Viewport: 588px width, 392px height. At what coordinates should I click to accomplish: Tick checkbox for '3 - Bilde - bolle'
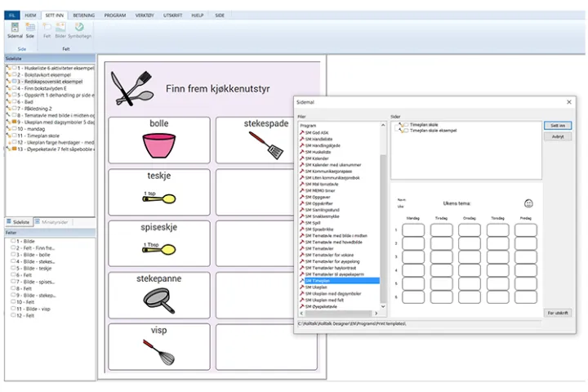14,255
